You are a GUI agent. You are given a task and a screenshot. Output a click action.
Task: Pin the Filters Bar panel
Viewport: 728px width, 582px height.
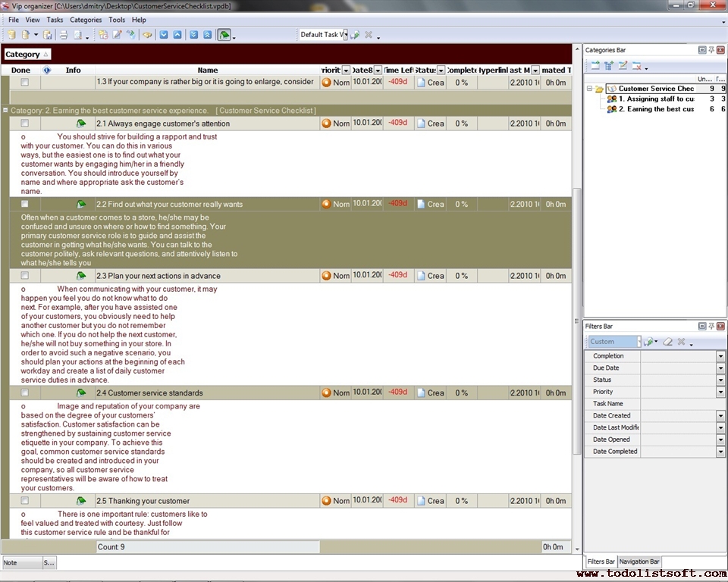(x=711, y=327)
